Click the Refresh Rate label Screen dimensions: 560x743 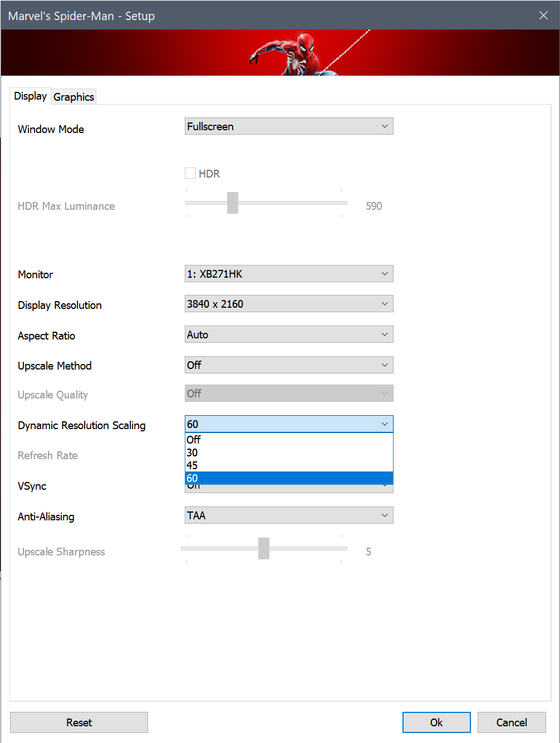click(48, 455)
